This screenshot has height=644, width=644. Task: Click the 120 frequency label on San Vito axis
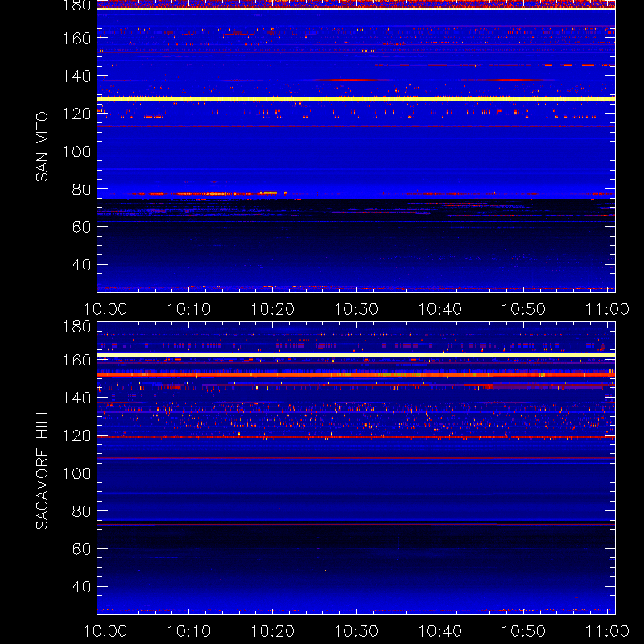tap(76, 114)
